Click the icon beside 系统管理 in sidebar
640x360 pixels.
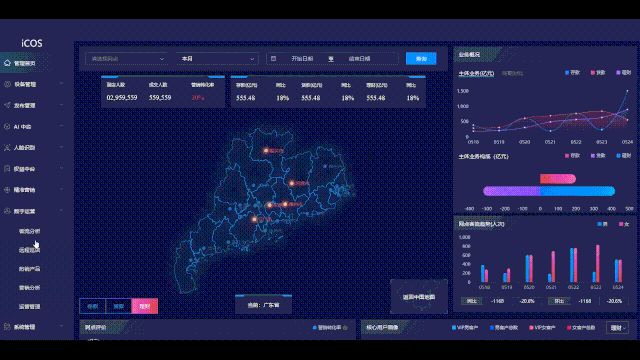pos(7,327)
